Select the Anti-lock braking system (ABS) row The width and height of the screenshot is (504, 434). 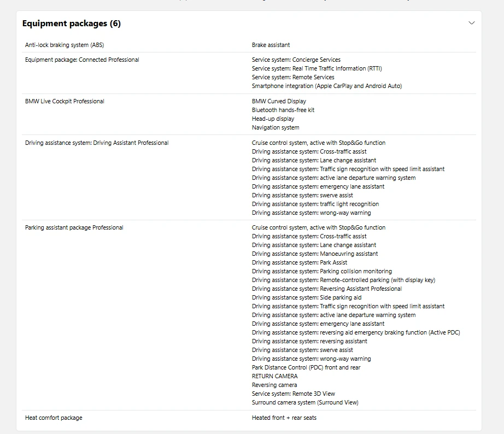[249, 45]
